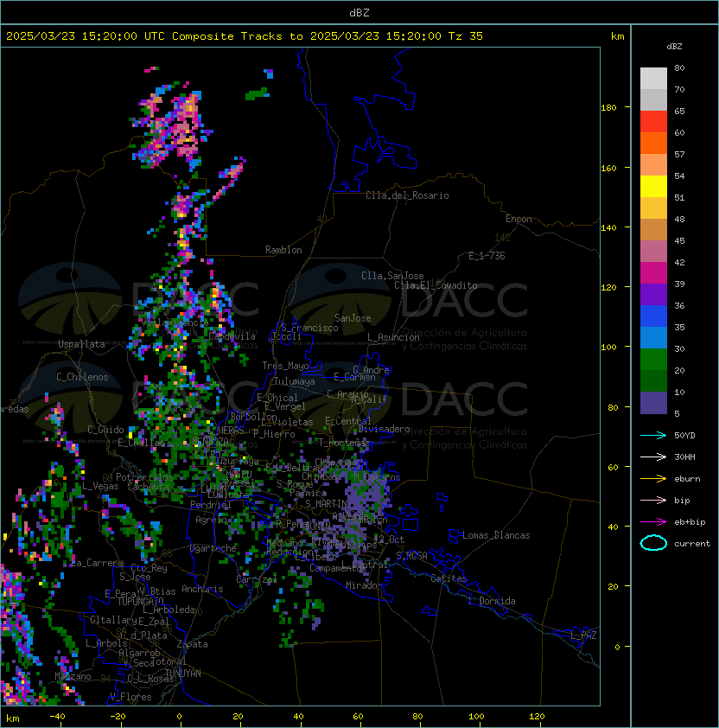Click the orange 60 dBZ color swatch
This screenshot has width=719, height=728.
point(653,144)
